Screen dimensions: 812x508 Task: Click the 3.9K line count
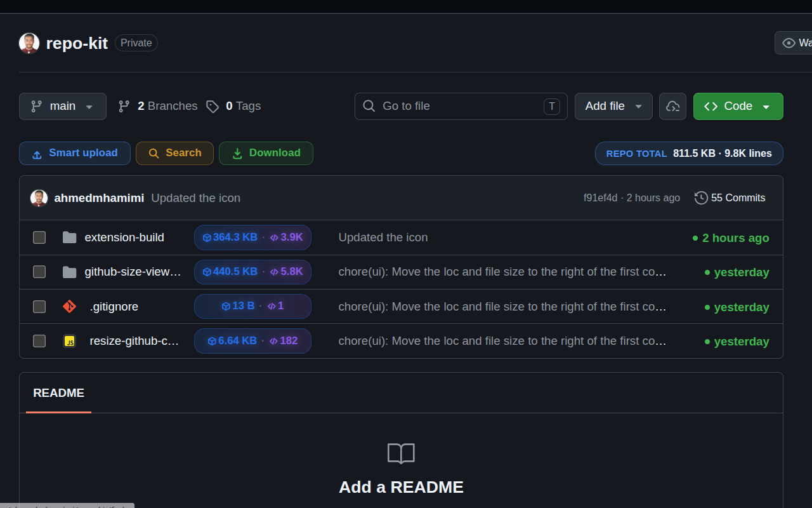(x=292, y=237)
